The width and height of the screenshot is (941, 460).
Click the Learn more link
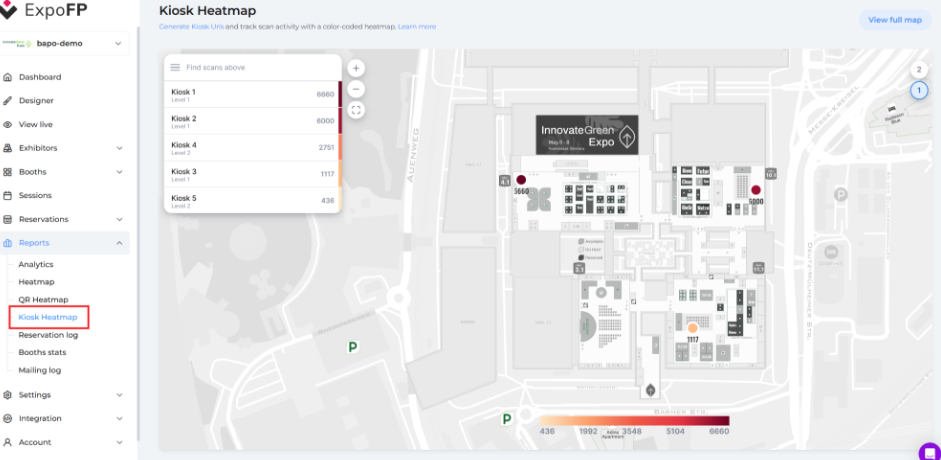[x=417, y=26]
